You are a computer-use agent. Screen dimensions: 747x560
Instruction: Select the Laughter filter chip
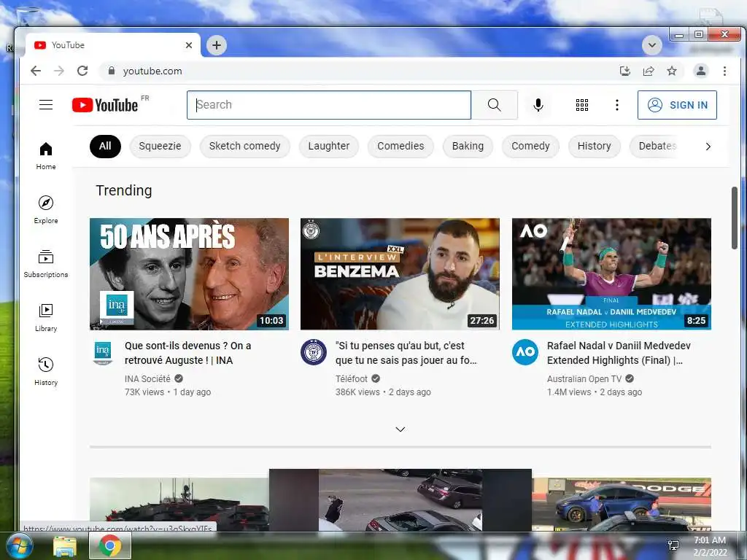coord(329,146)
